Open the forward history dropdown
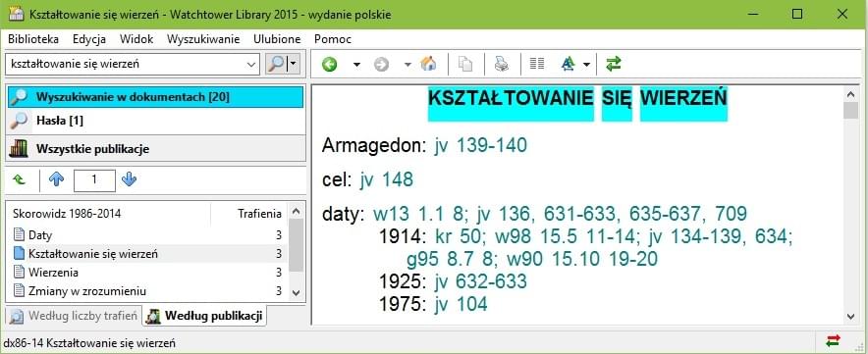This screenshot has width=868, height=354. click(407, 65)
